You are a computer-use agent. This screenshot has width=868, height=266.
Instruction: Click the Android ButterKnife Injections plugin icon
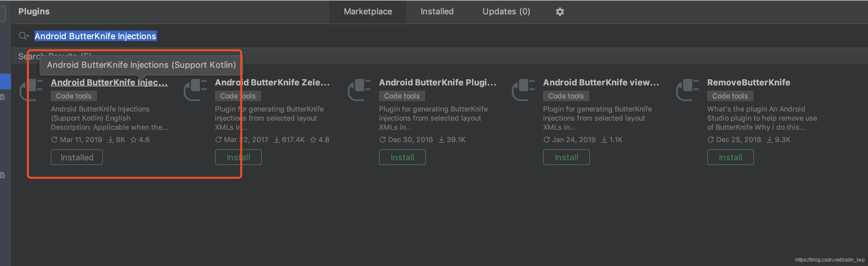pyautogui.click(x=31, y=90)
